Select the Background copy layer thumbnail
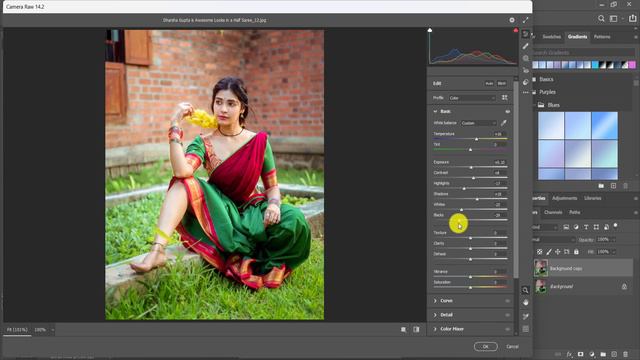 tap(541, 268)
